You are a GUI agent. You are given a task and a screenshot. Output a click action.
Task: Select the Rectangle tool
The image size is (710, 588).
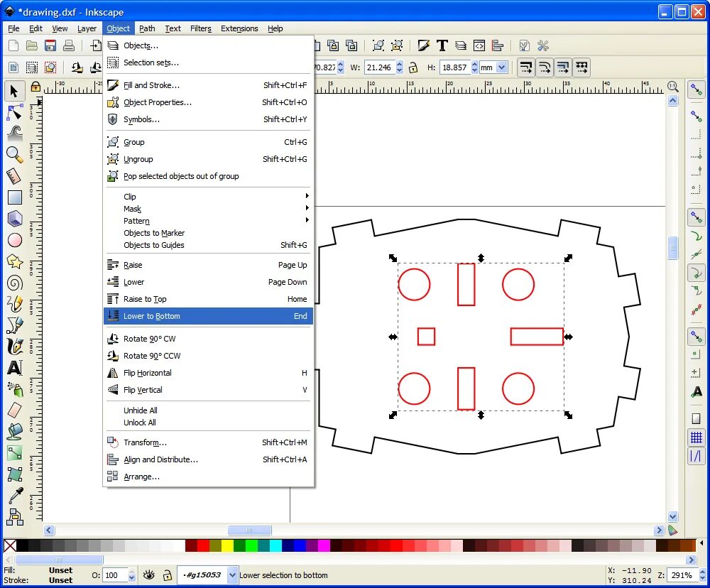(x=14, y=197)
